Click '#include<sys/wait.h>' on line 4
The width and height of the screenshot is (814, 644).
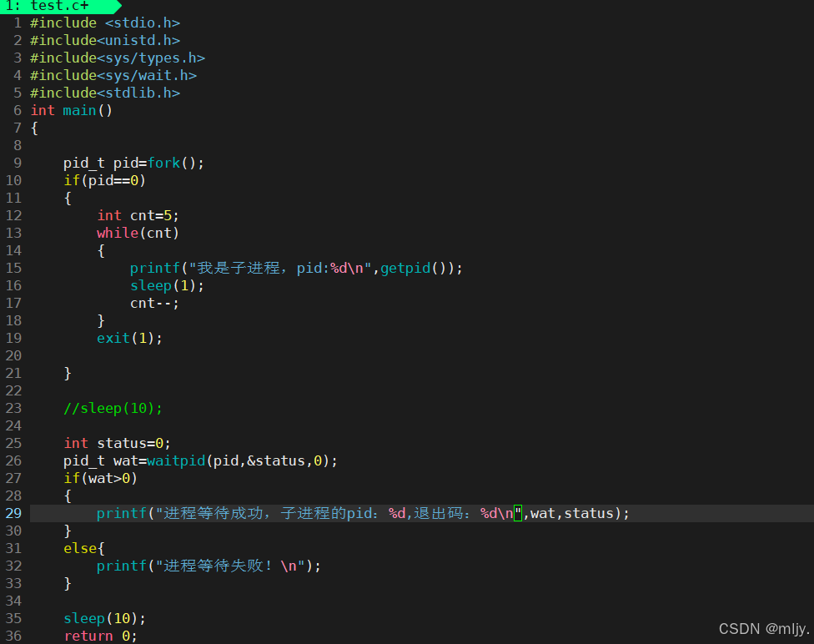pyautogui.click(x=113, y=76)
